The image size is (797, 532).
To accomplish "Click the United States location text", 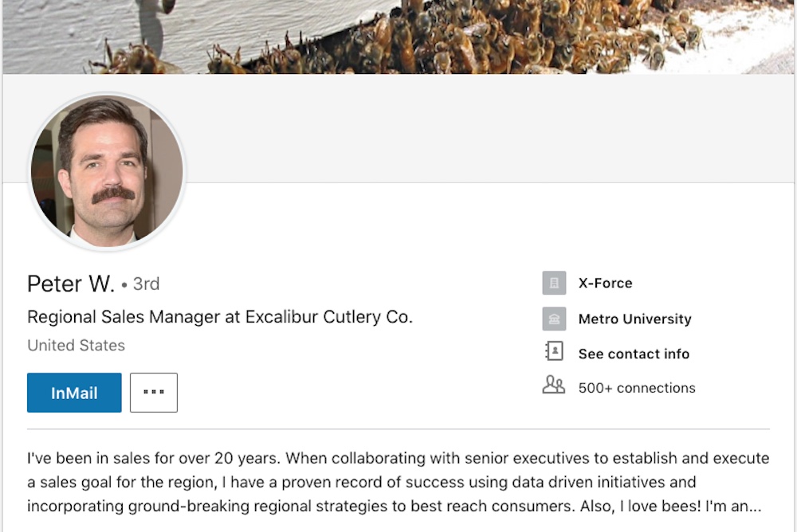I will 76,346.
